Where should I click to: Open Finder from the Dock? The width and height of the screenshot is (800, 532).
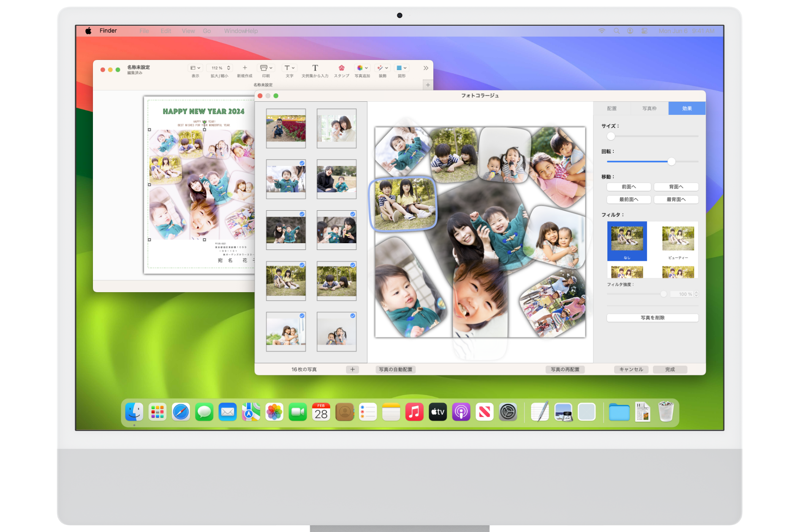(134, 412)
